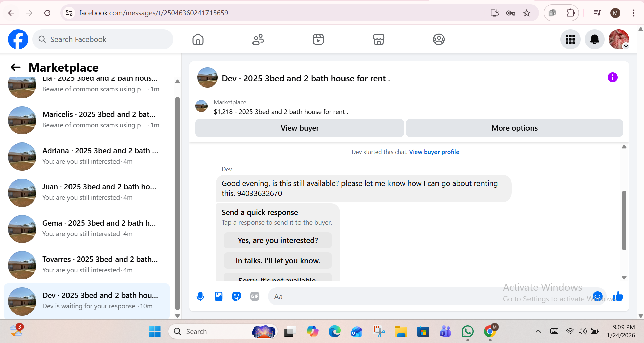Open the Groups tab icon

pos(439,39)
